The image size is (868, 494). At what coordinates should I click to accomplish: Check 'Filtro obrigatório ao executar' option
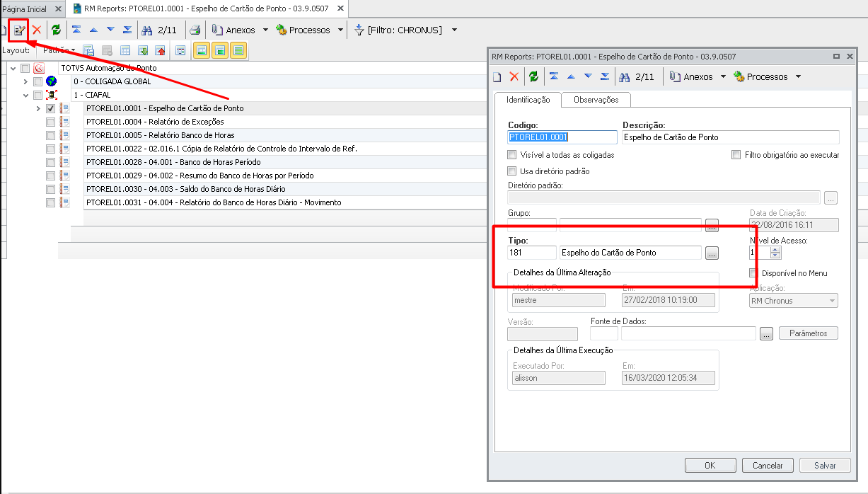tap(736, 155)
